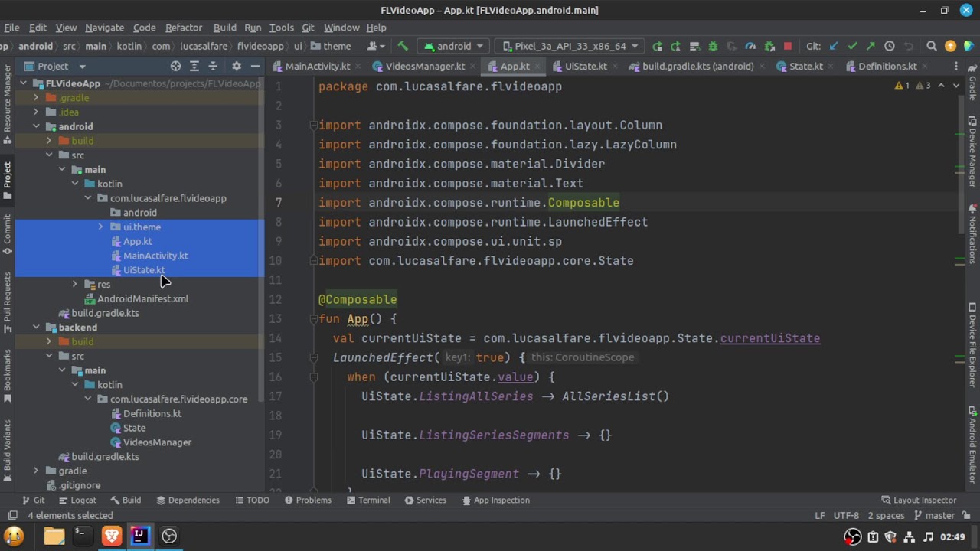
Task: Fold the import block in editor gutter
Action: tap(313, 126)
